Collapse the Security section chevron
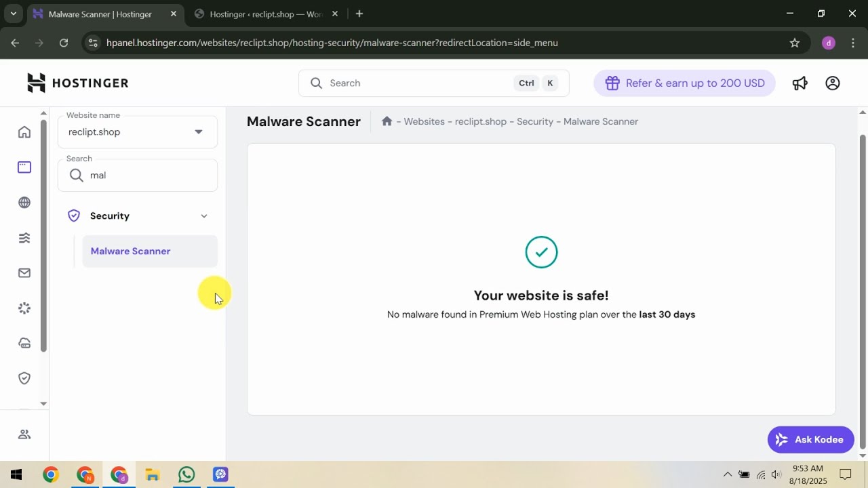 pyautogui.click(x=204, y=216)
